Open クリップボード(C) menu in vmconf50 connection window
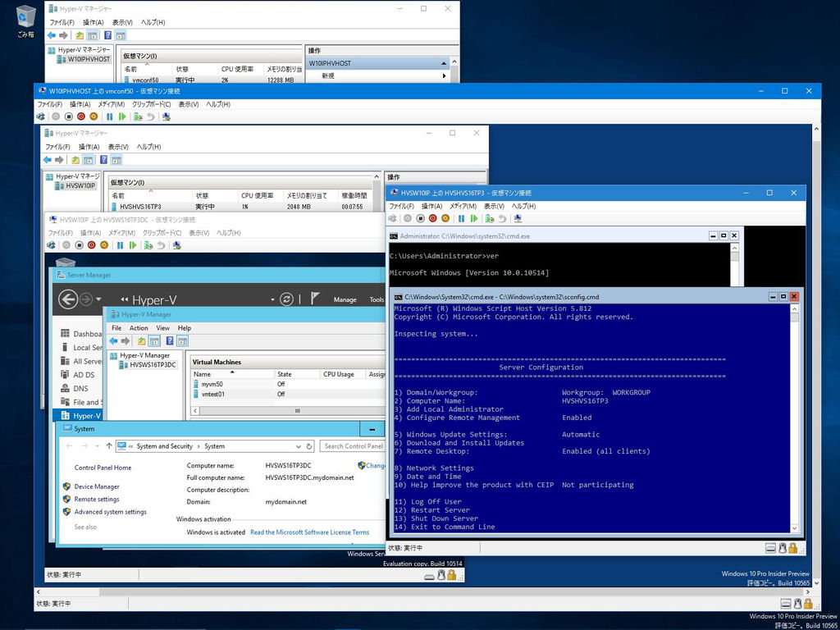This screenshot has height=630, width=840. (x=152, y=104)
